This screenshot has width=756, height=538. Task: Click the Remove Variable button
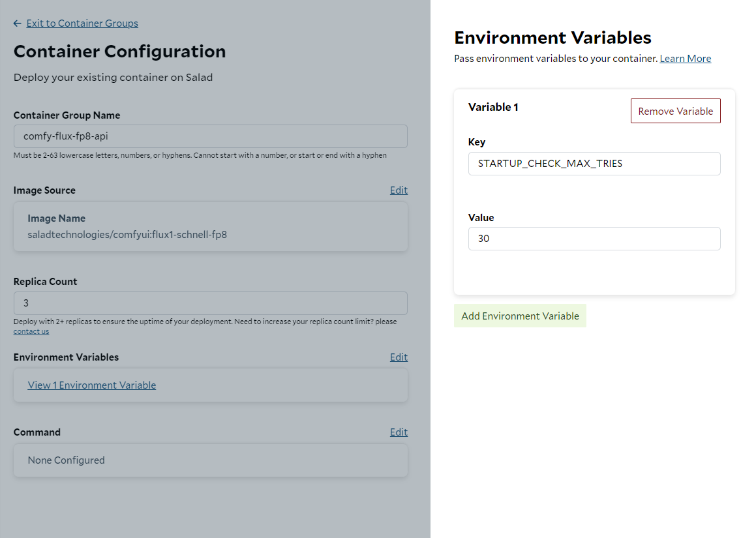tap(676, 111)
